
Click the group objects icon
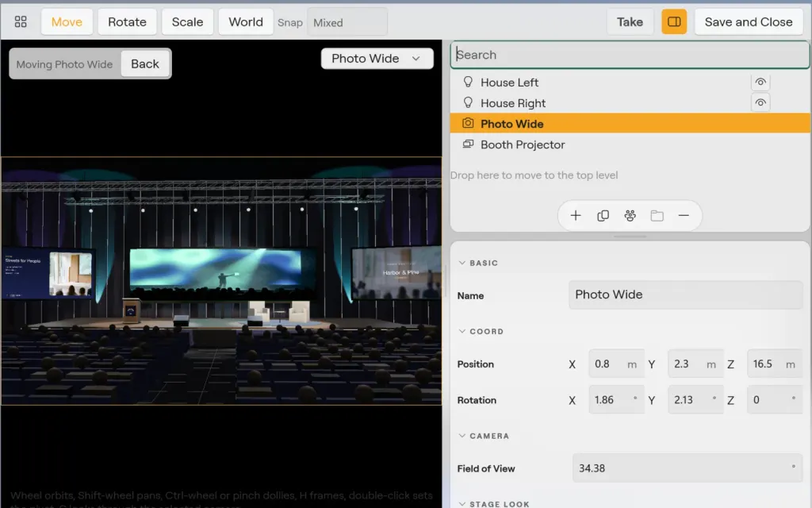tap(630, 216)
